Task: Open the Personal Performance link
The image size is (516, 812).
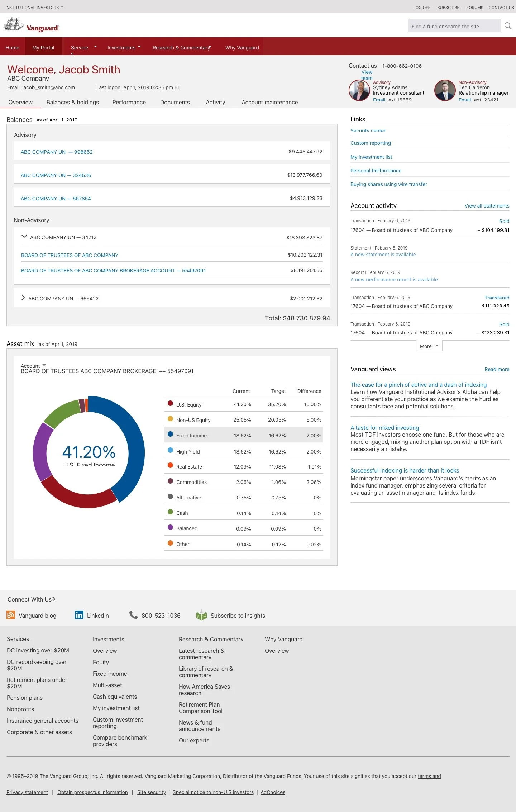Action: [x=376, y=171]
